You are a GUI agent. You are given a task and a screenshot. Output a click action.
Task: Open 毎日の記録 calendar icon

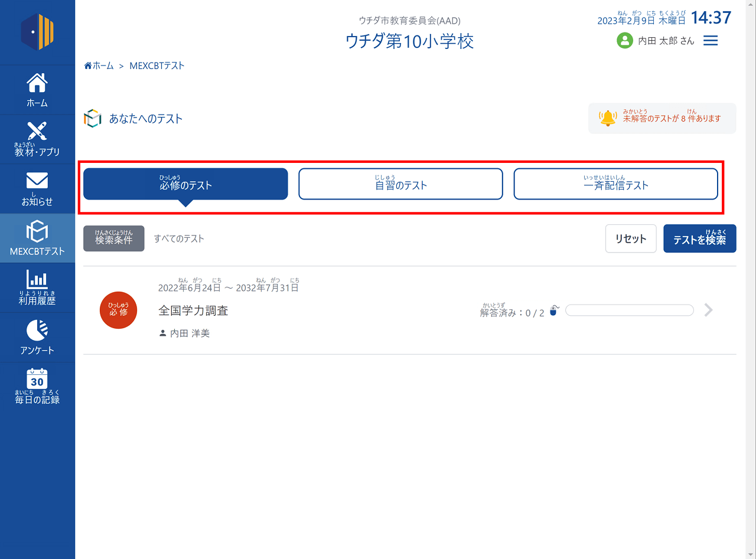(37, 380)
